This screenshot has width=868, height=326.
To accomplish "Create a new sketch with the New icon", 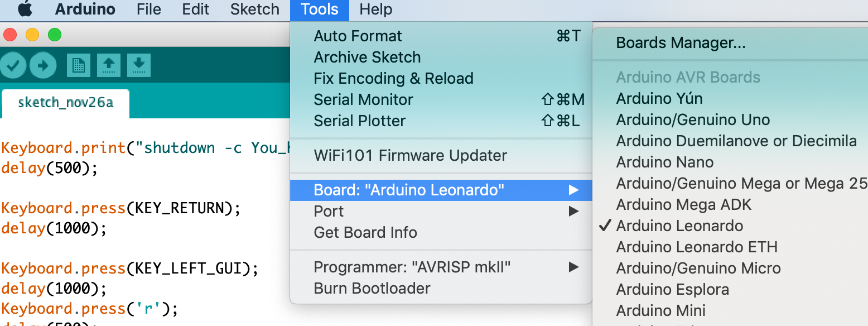I will pyautogui.click(x=79, y=65).
